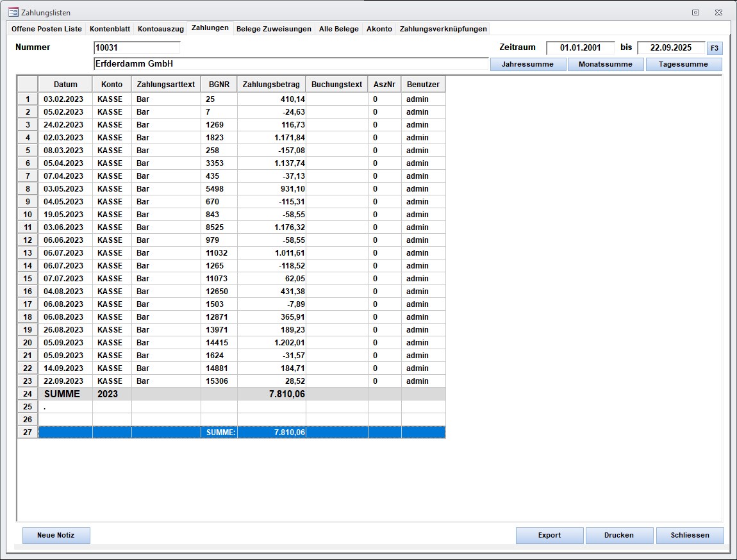Add a note via Neue Notiz
This screenshot has height=560, width=737.
(56, 535)
